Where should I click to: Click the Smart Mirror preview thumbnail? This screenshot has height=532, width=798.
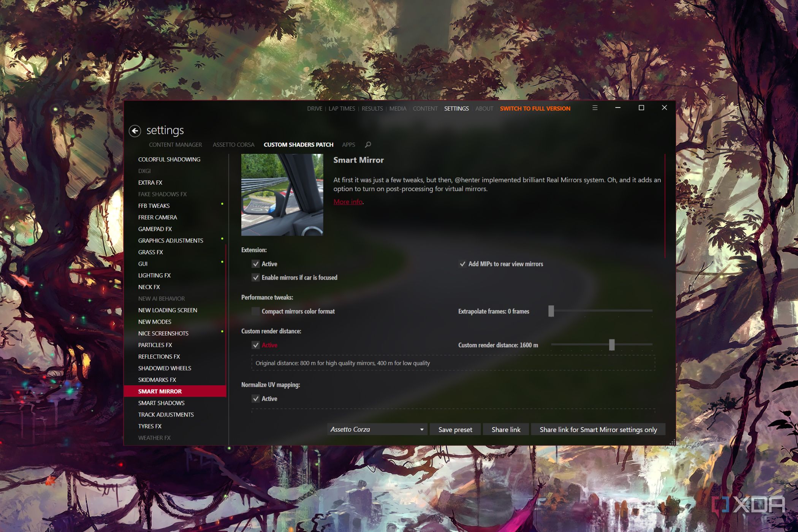click(282, 195)
